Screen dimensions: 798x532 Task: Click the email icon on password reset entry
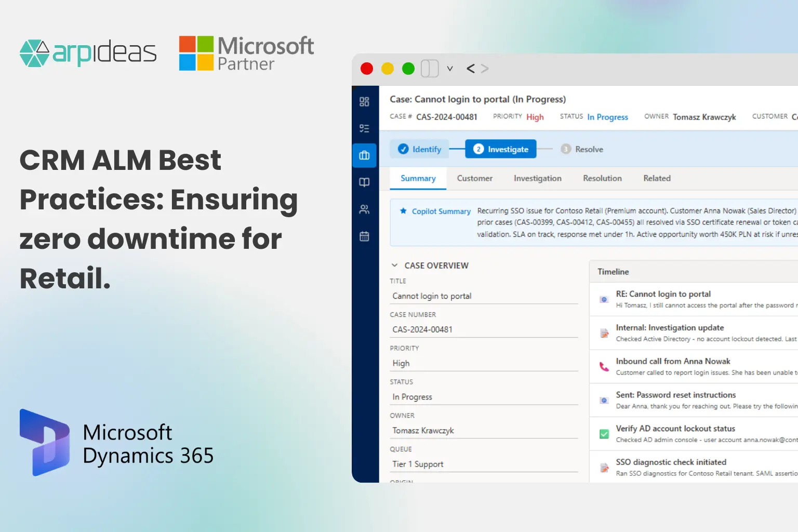(x=604, y=400)
